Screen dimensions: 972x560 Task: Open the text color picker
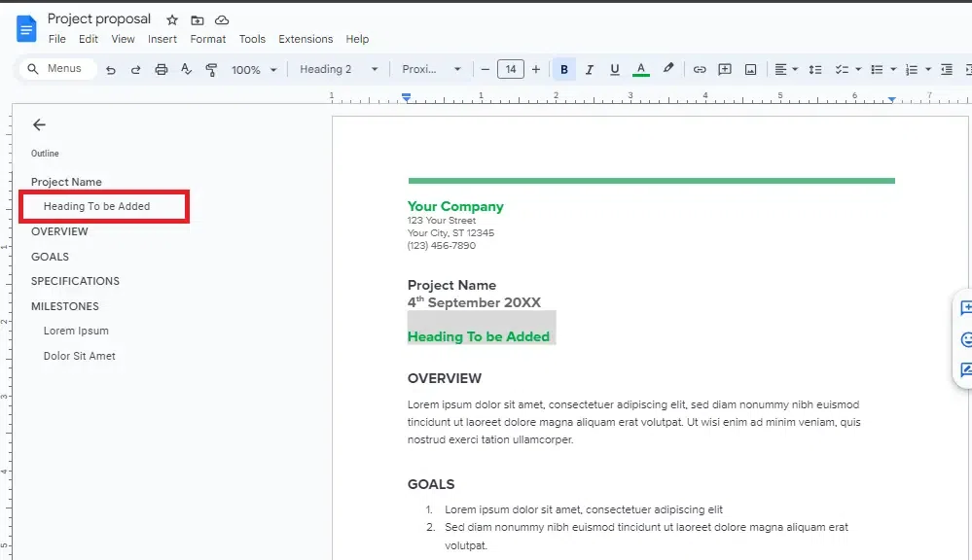[x=641, y=69]
